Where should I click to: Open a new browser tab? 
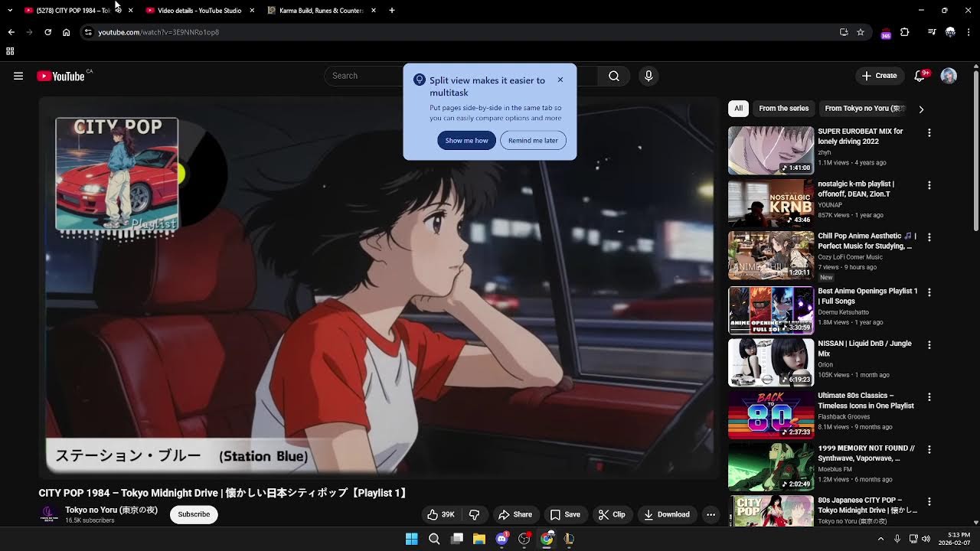pos(392,10)
